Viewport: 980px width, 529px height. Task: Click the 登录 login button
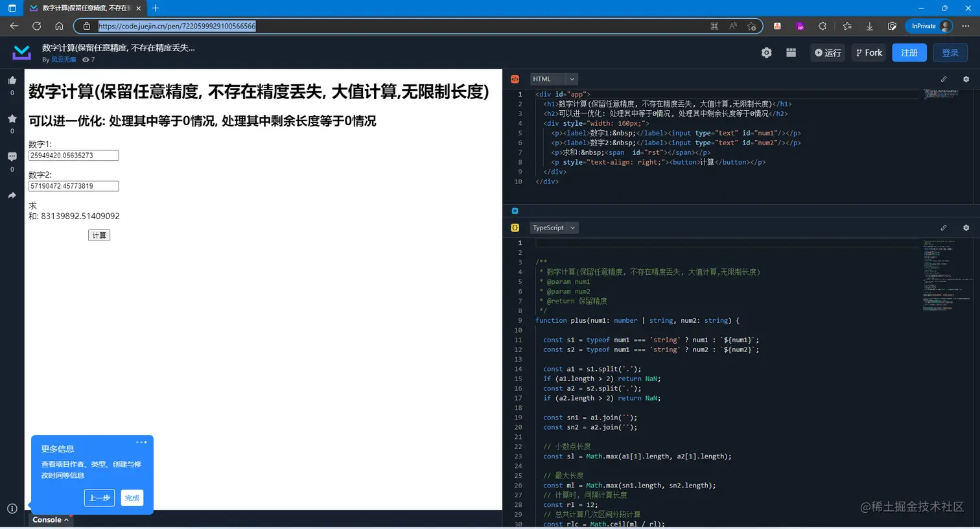pos(950,53)
